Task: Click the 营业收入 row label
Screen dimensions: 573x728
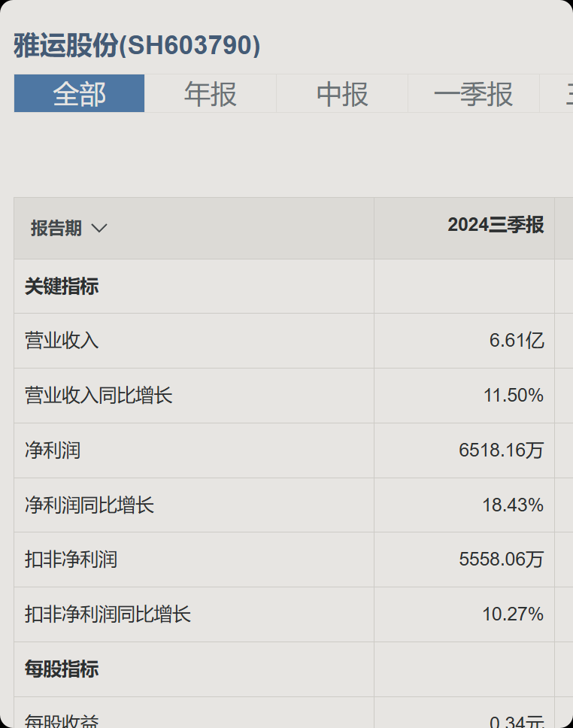Action: 62,341
